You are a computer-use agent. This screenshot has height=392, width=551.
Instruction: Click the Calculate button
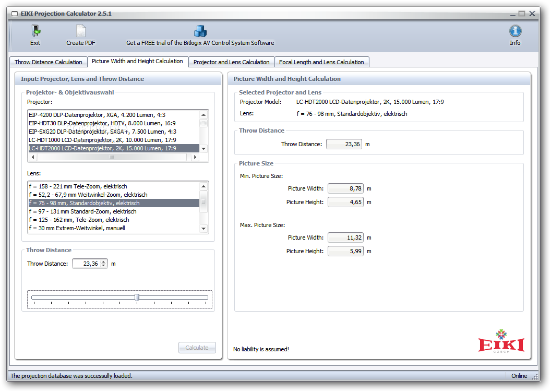(197, 347)
